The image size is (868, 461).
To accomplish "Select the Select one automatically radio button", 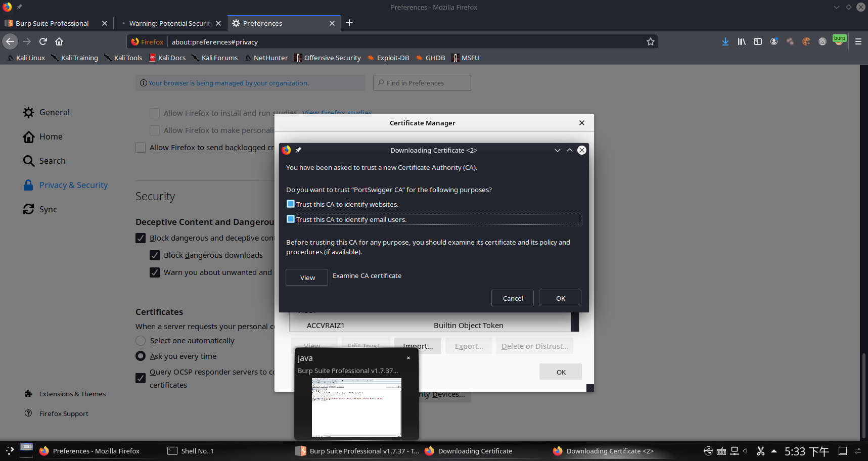I will [x=141, y=341].
